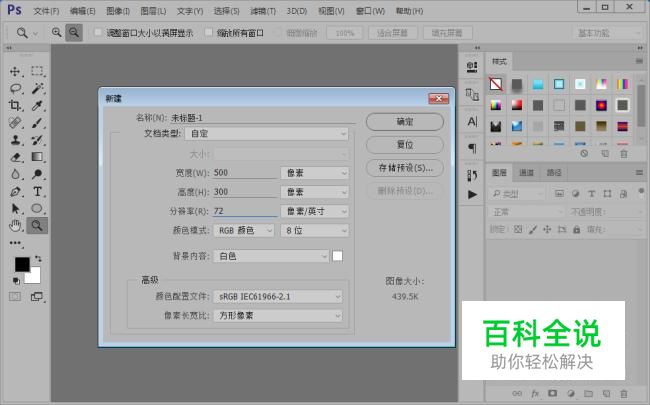
Task: Open the Actions play panel icon
Action: point(472,194)
